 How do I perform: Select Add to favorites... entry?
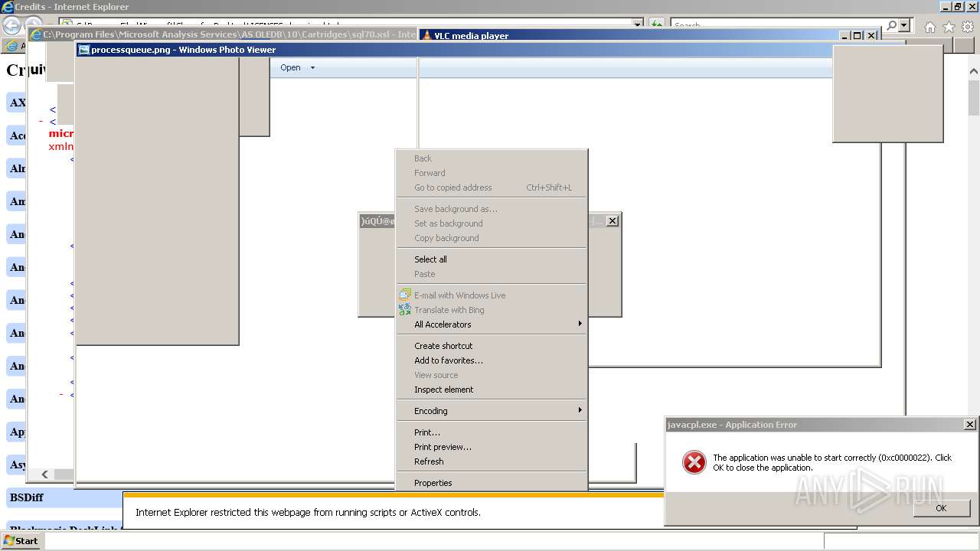coord(491,360)
